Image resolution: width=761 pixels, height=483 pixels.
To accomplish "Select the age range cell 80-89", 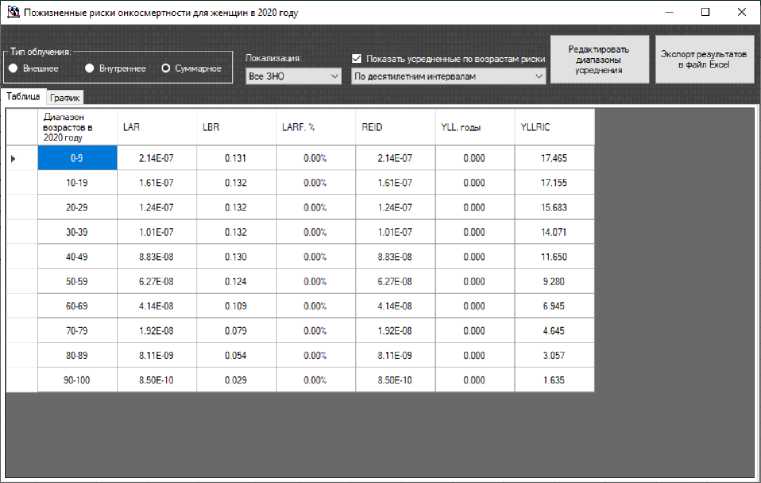I will tap(77, 356).
